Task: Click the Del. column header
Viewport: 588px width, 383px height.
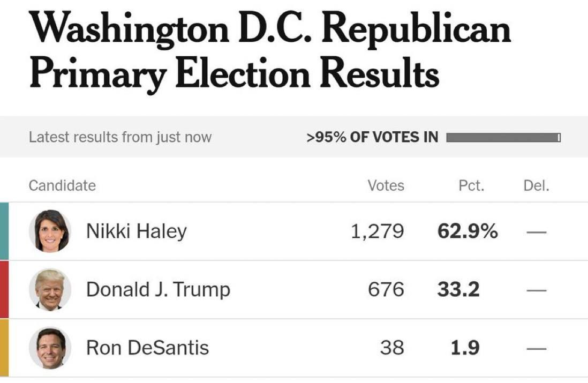Action: 536,186
